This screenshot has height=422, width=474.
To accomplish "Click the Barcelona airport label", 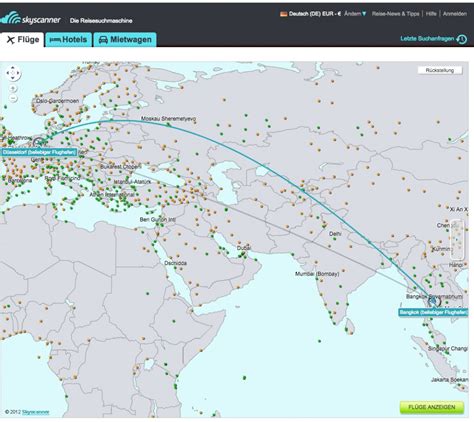I will click(20, 180).
